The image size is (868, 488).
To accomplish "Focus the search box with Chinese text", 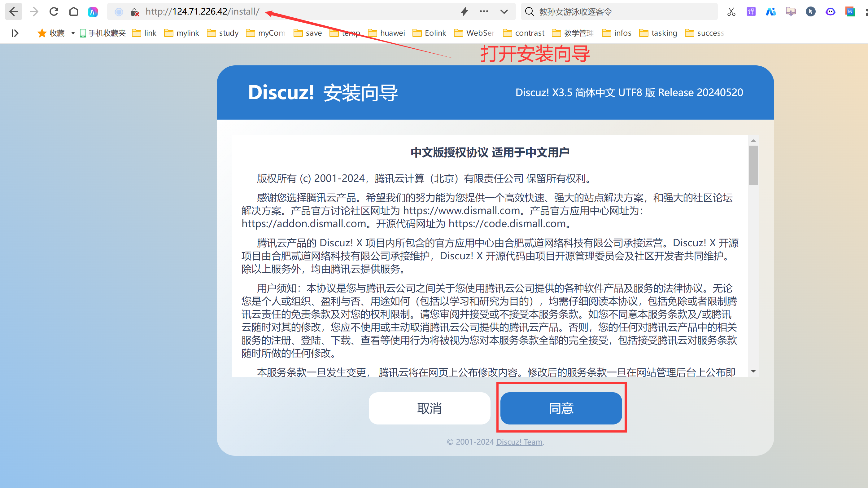I will point(619,12).
